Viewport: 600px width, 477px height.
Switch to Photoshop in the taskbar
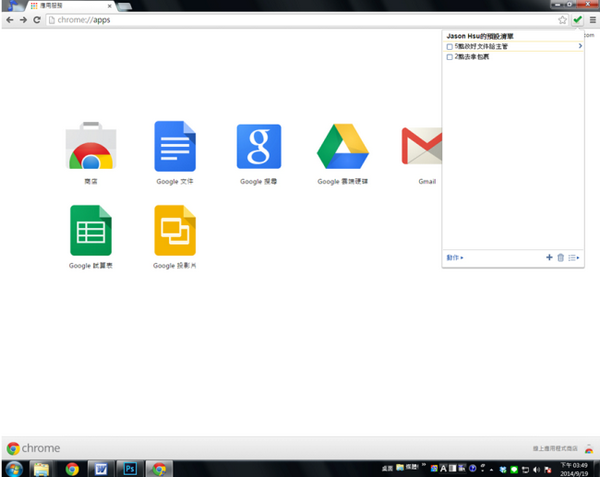130,469
